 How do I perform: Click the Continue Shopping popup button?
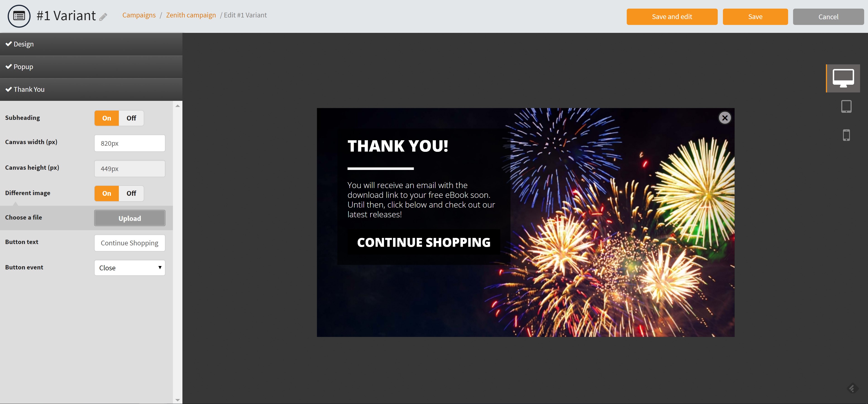point(423,242)
